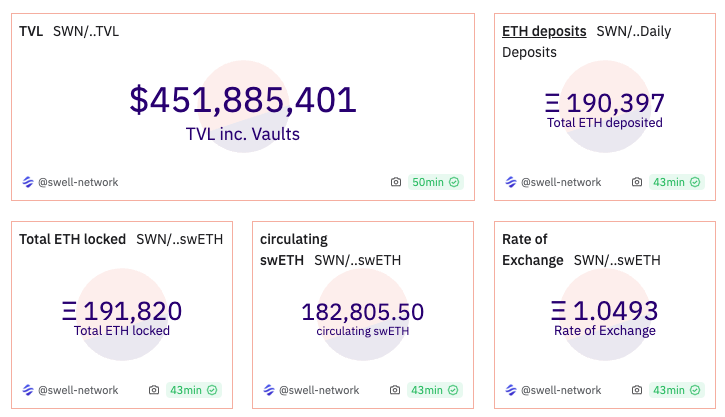Image resolution: width=725 pixels, height=417 pixels.
Task: Open the SWN/..TVL query link
Action: (x=86, y=31)
